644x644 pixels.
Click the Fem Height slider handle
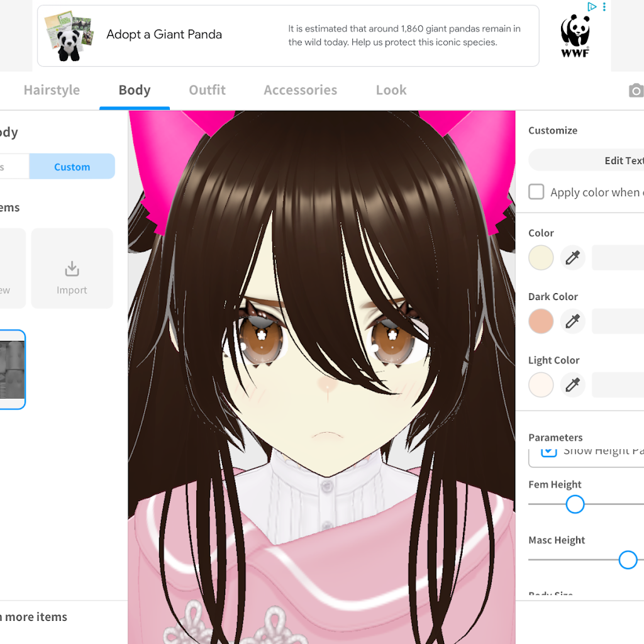pyautogui.click(x=575, y=504)
